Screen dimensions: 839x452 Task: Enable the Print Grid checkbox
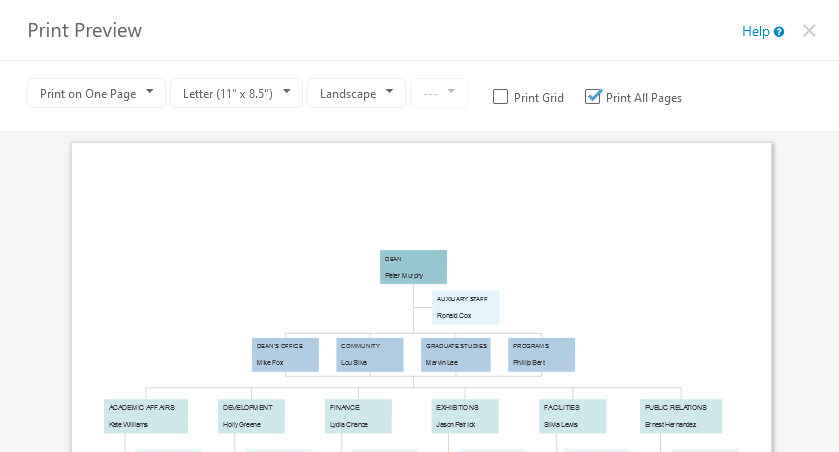[x=501, y=97]
